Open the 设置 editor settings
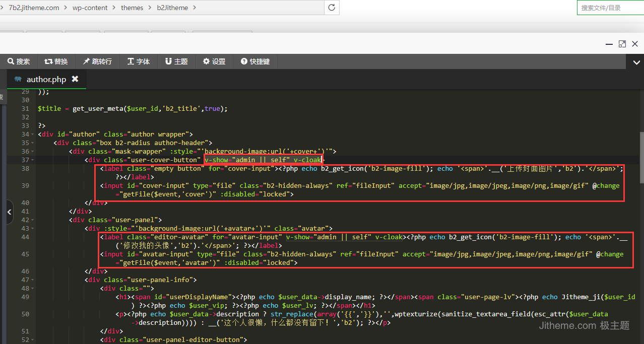Viewport: 644px width, 344px height. tap(214, 61)
